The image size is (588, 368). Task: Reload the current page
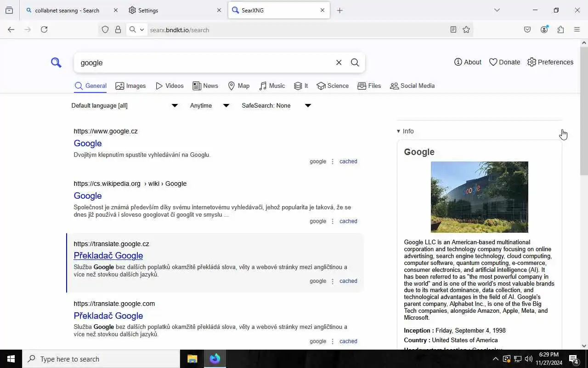(44, 29)
